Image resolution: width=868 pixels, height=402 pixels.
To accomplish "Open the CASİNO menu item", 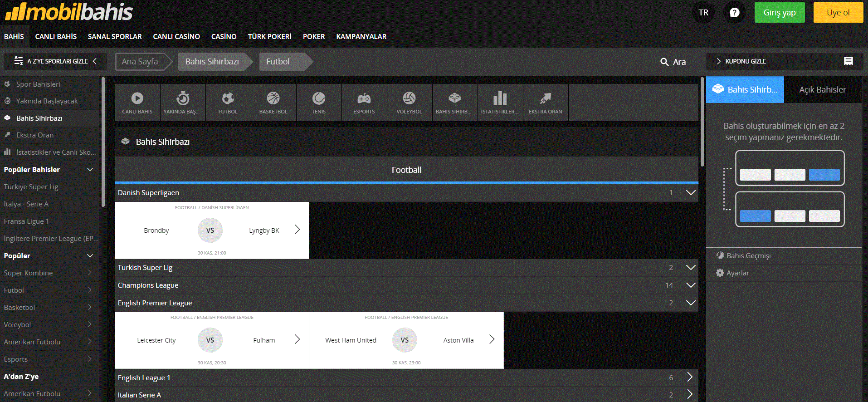I will [x=224, y=36].
